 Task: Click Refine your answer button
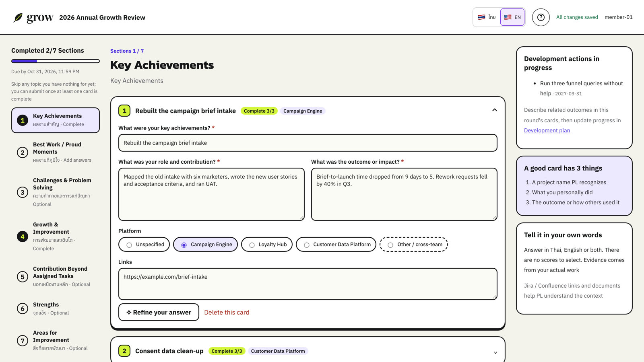pos(159,312)
